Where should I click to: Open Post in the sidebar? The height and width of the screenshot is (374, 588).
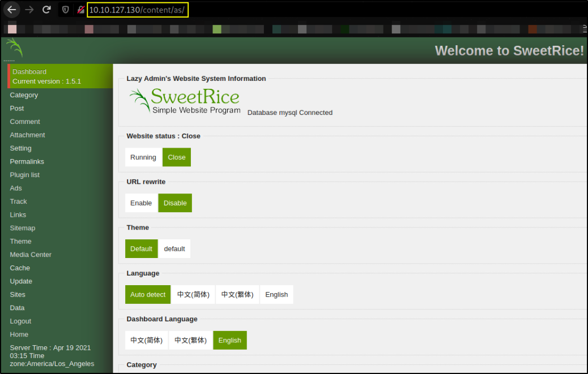[17, 108]
